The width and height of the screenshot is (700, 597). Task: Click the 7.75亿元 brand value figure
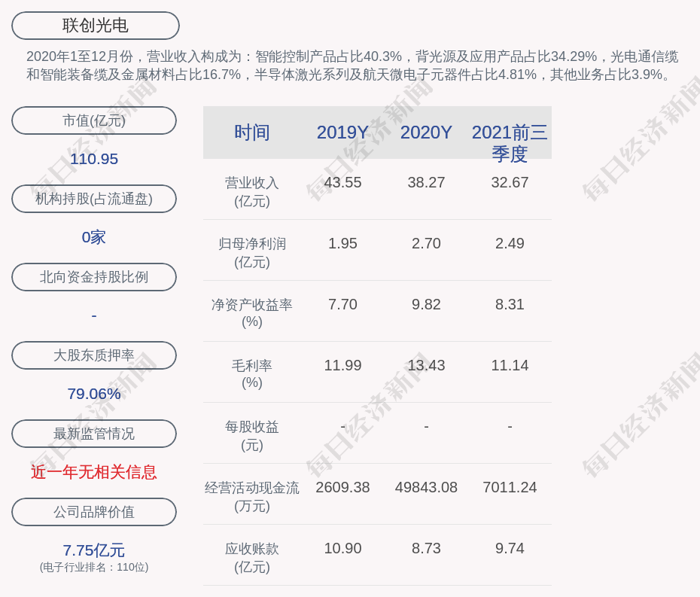click(94, 550)
